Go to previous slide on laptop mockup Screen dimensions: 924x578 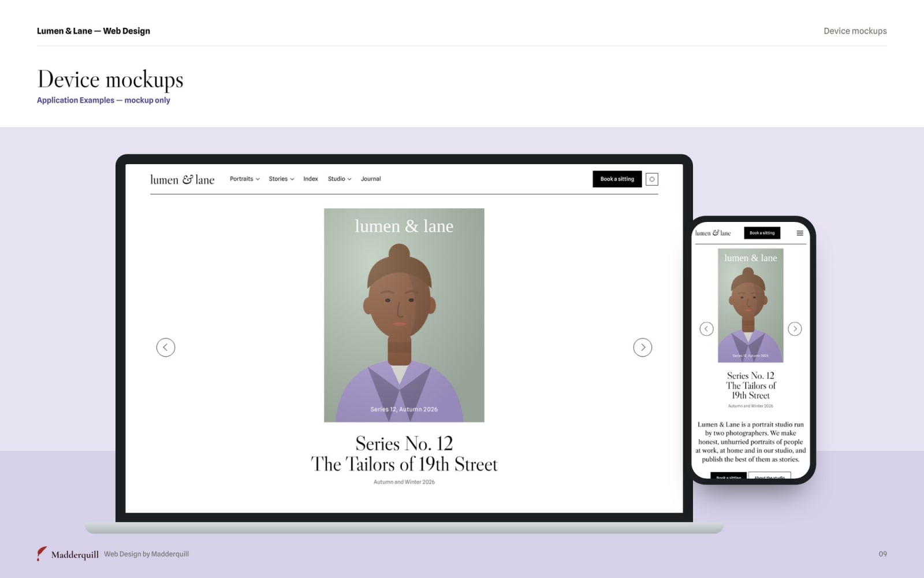point(166,347)
